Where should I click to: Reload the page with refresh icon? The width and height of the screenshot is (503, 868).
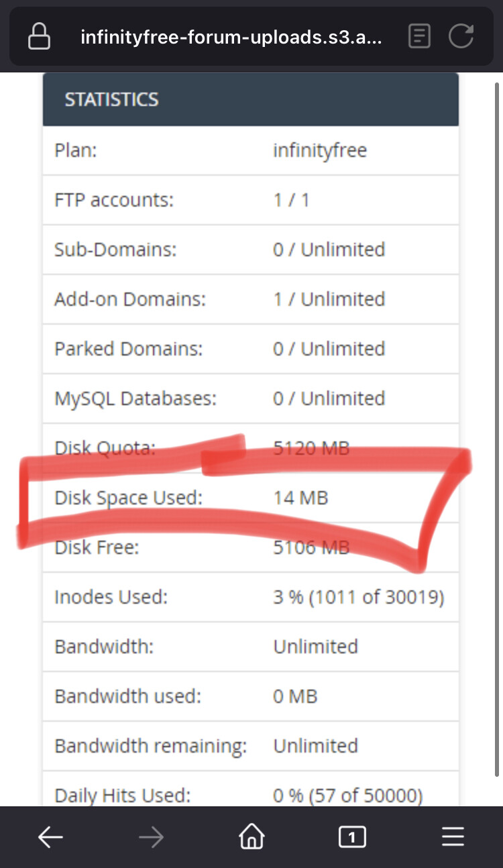[x=461, y=36]
